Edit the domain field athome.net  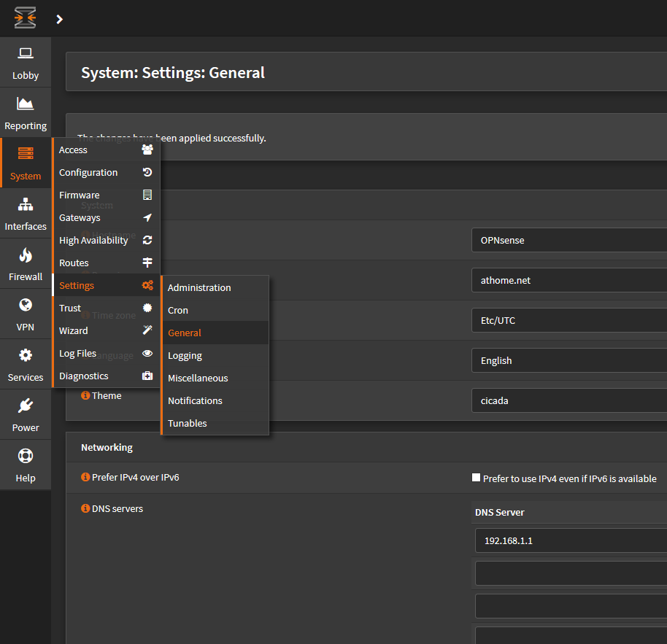[569, 280]
